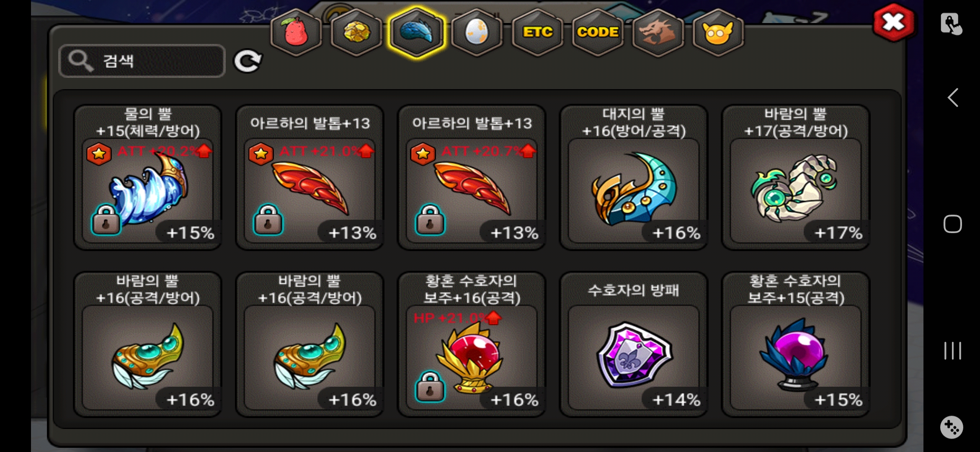Select the 바람의 뿔 +17 item

(x=796, y=177)
